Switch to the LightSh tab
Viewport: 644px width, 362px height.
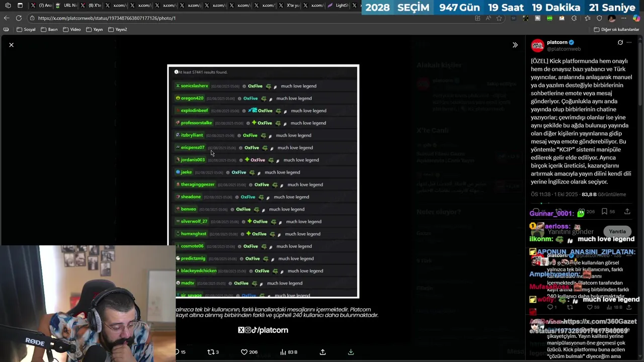pos(338,6)
